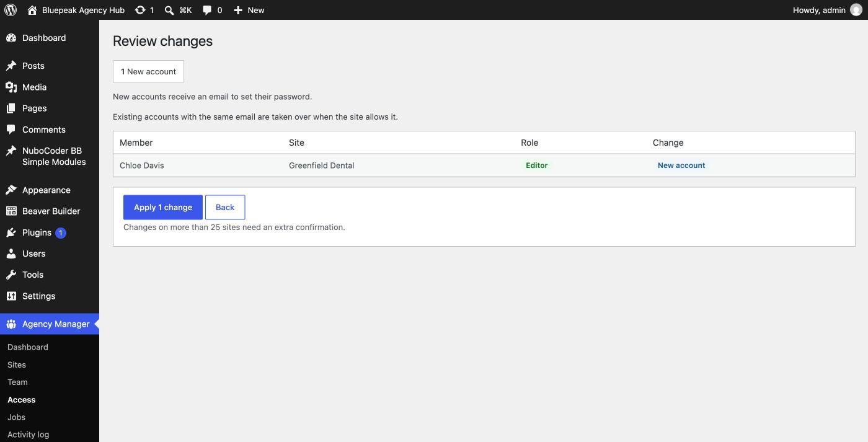The height and width of the screenshot is (442, 868).
Task: Click the Plugins update count badge
Action: (61, 233)
